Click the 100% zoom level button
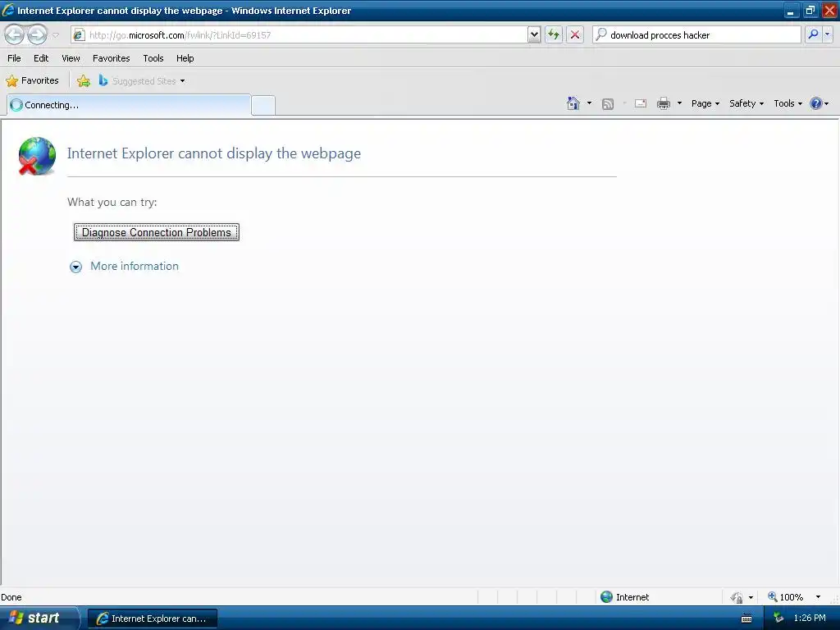840x630 pixels. tap(786, 597)
